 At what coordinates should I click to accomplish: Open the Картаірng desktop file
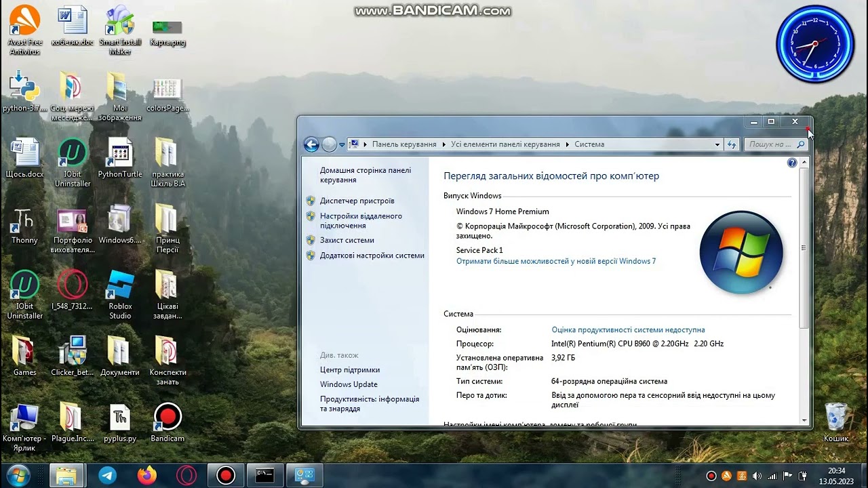[167, 30]
